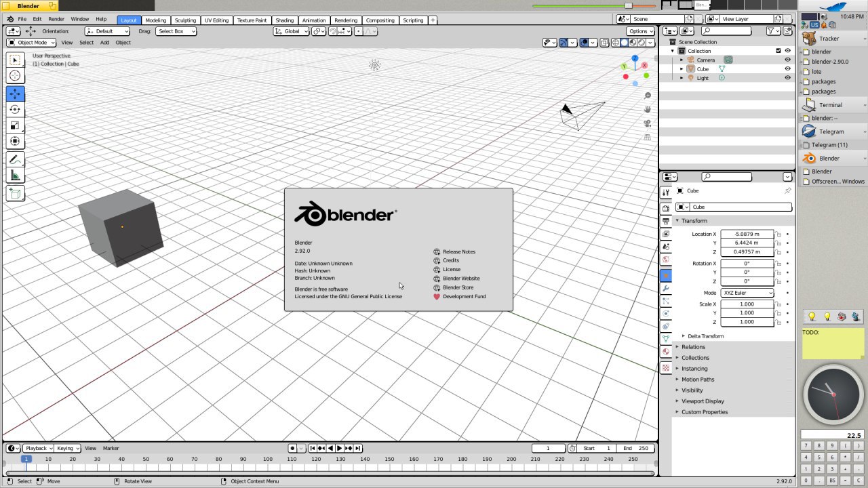Activate the 3D Cursor tool

pyautogui.click(x=15, y=76)
